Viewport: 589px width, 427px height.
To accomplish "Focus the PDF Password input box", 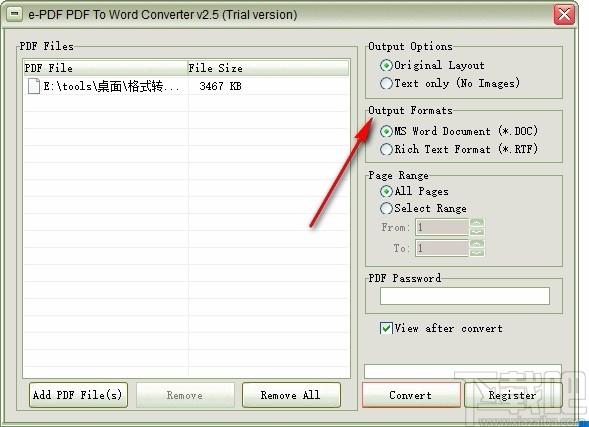I will coord(465,296).
